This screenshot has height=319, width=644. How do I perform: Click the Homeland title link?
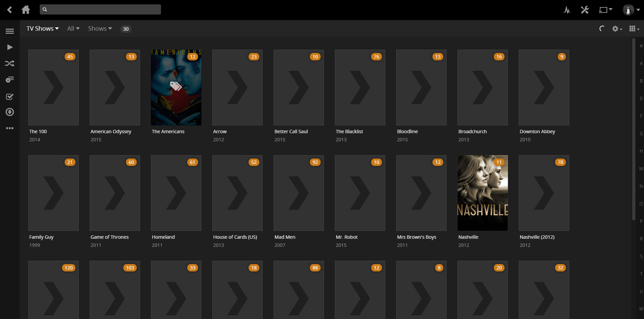click(x=163, y=237)
